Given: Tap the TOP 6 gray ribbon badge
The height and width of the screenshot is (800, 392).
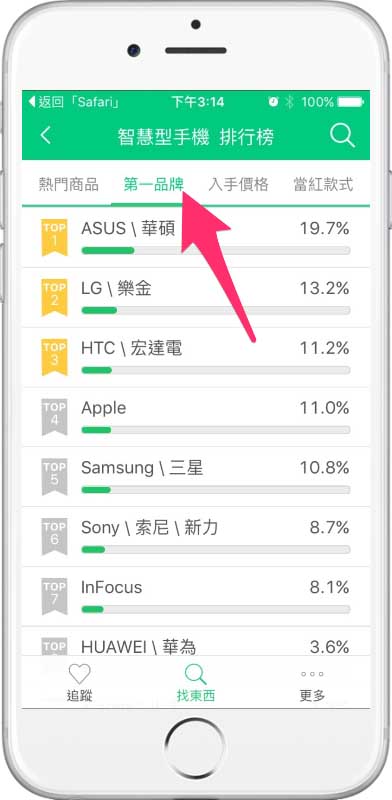Looking at the screenshot, I should click(55, 536).
